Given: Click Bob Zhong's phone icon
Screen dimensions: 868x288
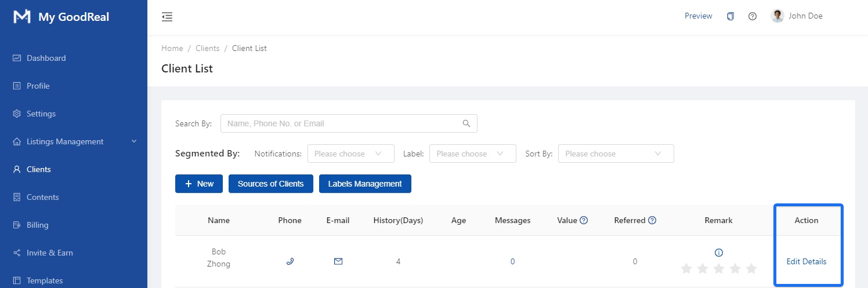Looking at the screenshot, I should pos(290,261).
